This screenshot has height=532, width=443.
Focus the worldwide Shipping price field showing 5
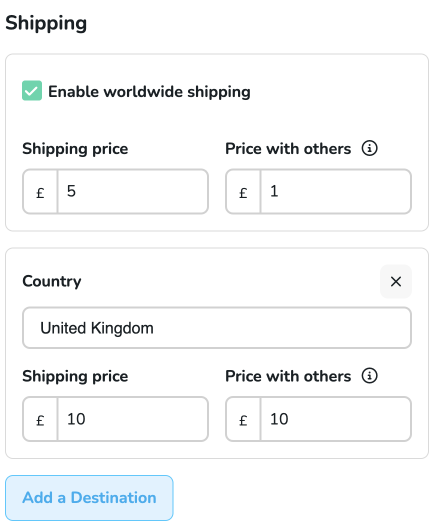[x=133, y=192]
